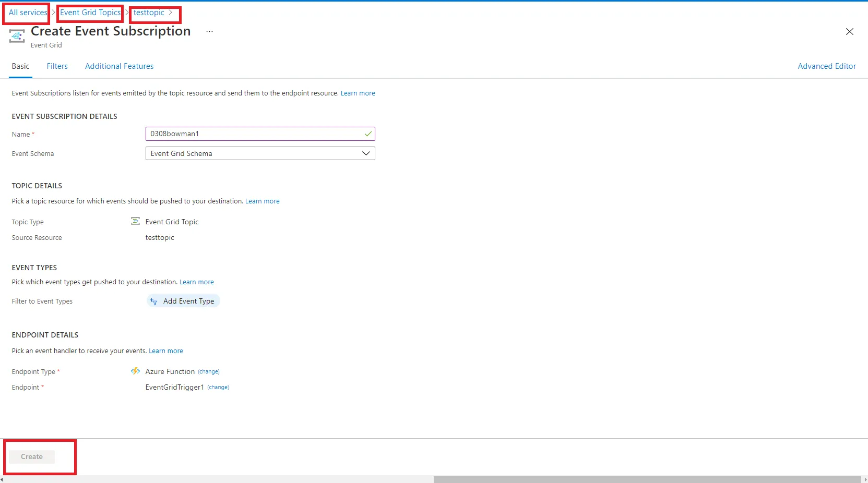Click the Event Grid subscription icon beside the title
The image size is (868, 483).
(17, 36)
